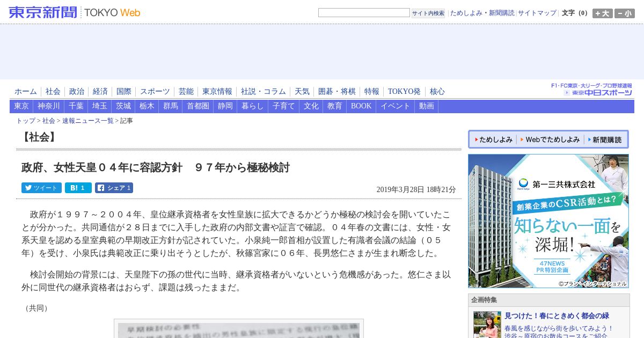The height and width of the screenshot is (338, 644).
Task: Click the Tokyo Shimbun TOKYO Web logo
Action: [75, 12]
